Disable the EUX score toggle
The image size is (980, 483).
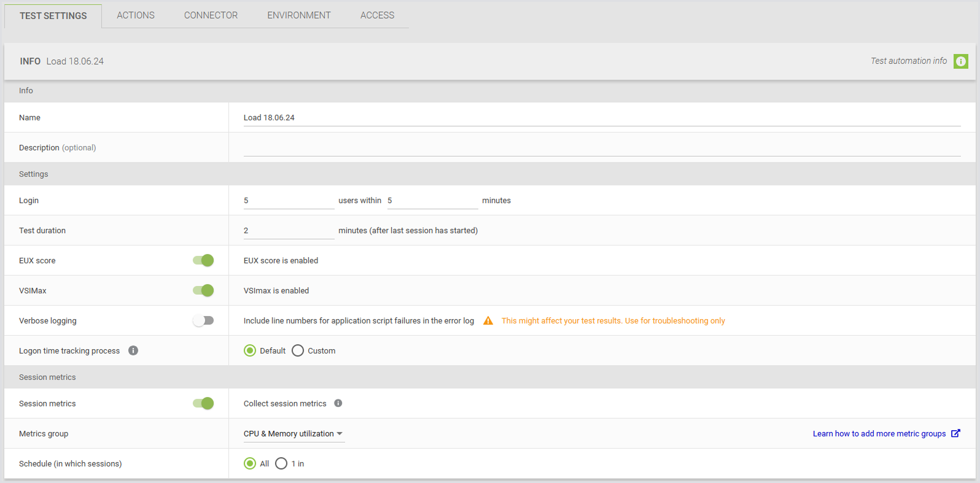point(203,260)
